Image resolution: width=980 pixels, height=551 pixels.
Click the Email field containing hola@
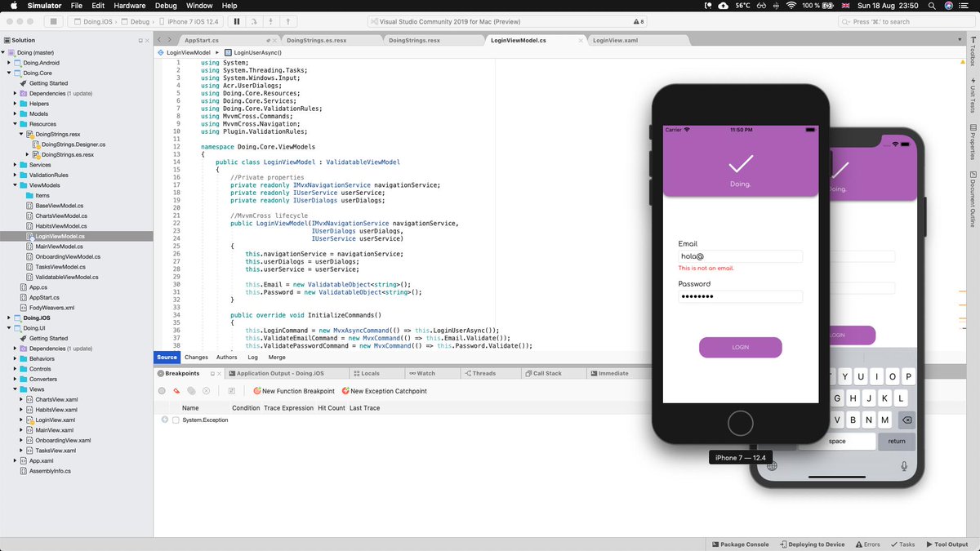point(740,256)
